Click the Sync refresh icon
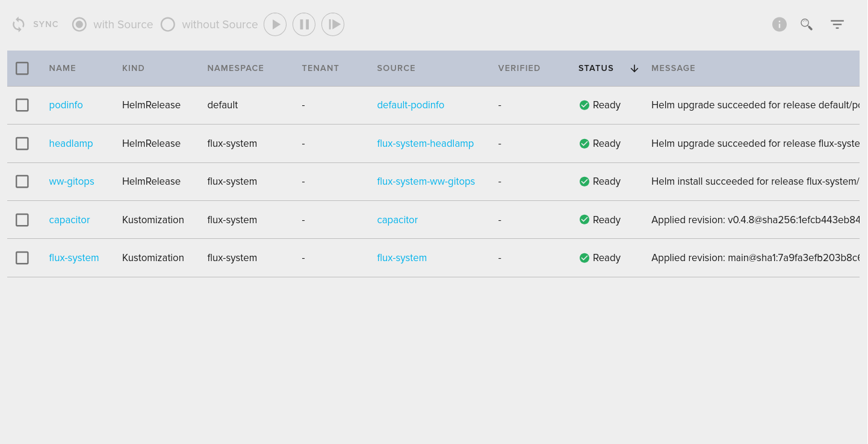This screenshot has height=444, width=868. pos(19,25)
